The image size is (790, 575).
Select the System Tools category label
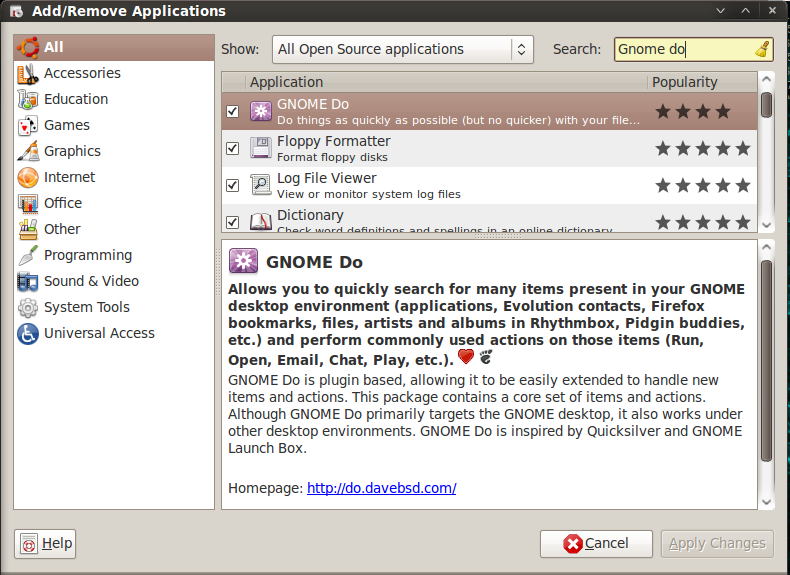[87, 307]
